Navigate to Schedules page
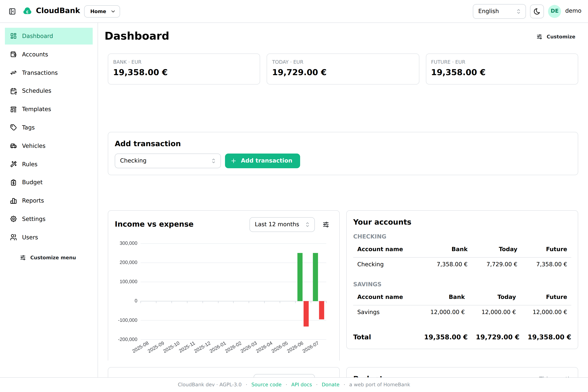The width and height of the screenshot is (588, 392). coord(49,91)
